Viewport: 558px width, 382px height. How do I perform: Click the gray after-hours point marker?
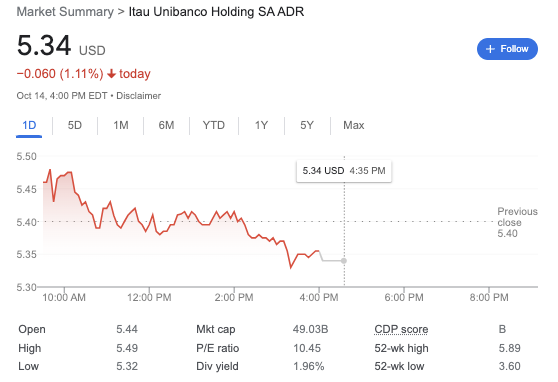point(344,261)
